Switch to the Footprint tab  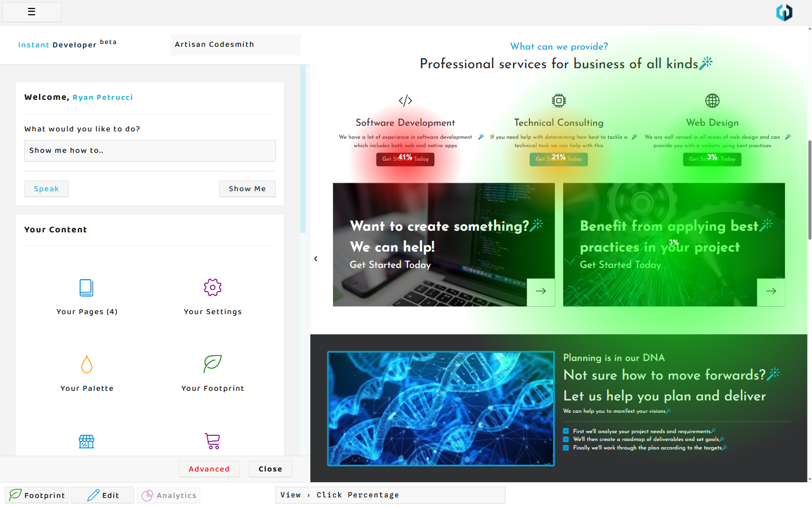[37, 495]
